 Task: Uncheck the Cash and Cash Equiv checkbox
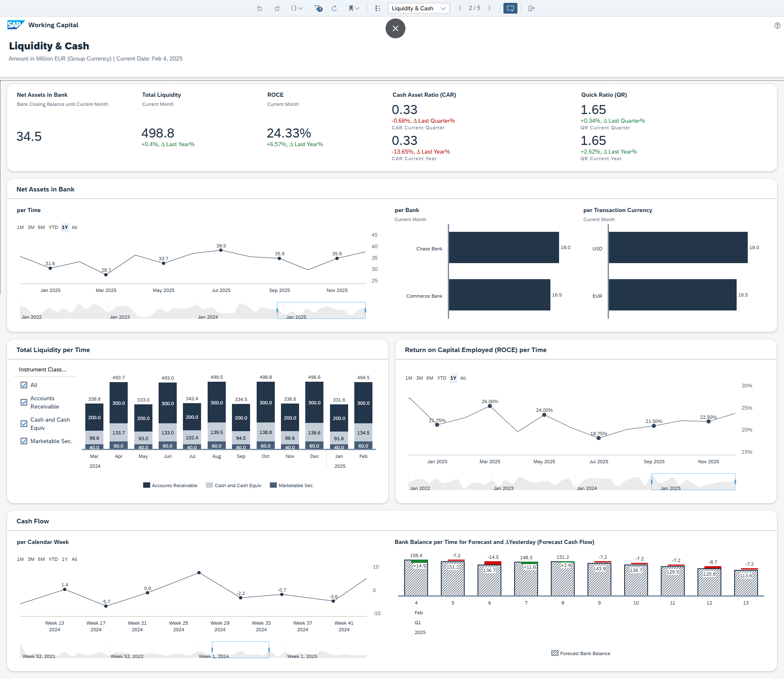[24, 424]
